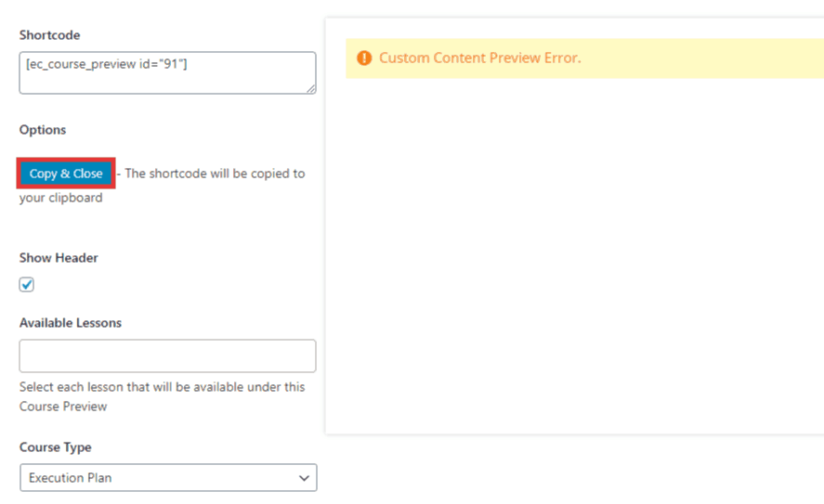This screenshot has height=504, width=824.
Task: Open the Course Type dropdown
Action: point(168,477)
